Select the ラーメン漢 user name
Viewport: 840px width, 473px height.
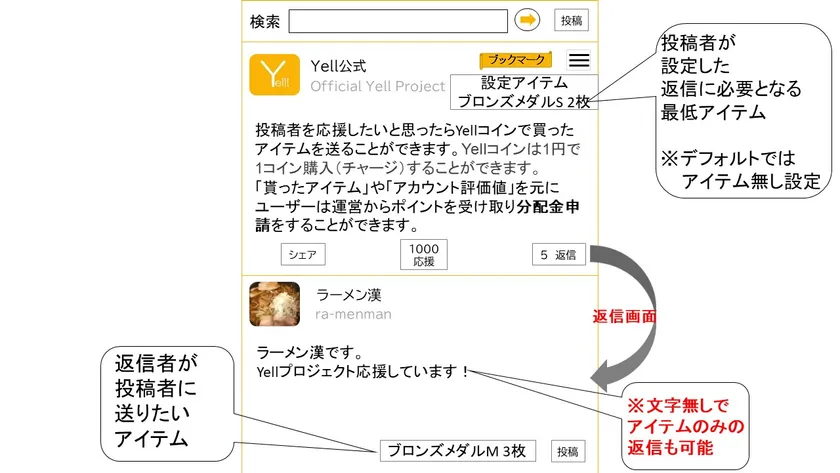349,295
